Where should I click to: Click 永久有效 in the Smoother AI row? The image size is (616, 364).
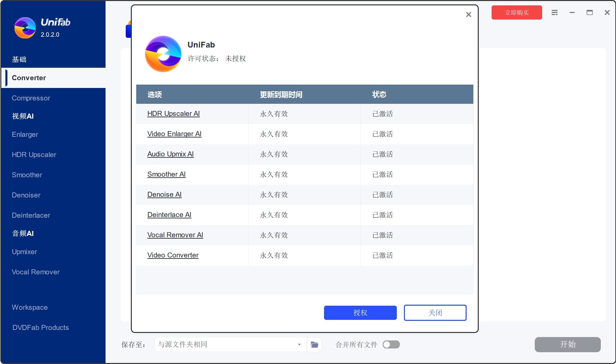pyautogui.click(x=274, y=175)
